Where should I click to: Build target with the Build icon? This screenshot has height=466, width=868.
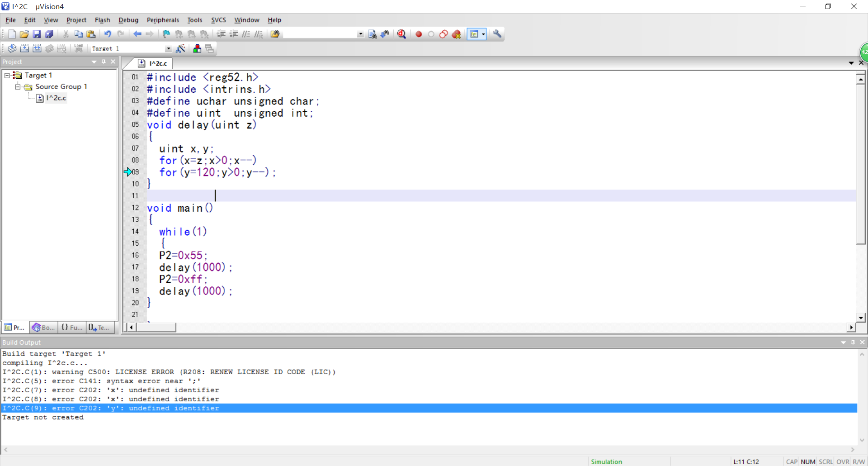(x=24, y=48)
